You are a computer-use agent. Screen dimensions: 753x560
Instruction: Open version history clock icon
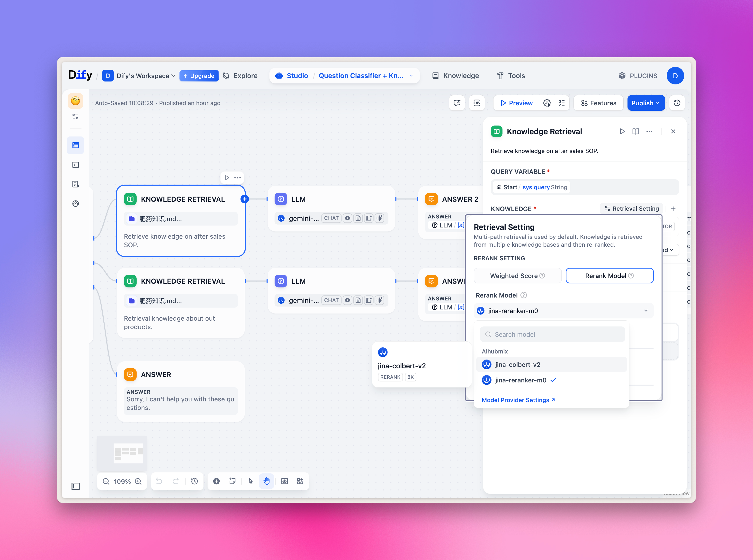(677, 103)
